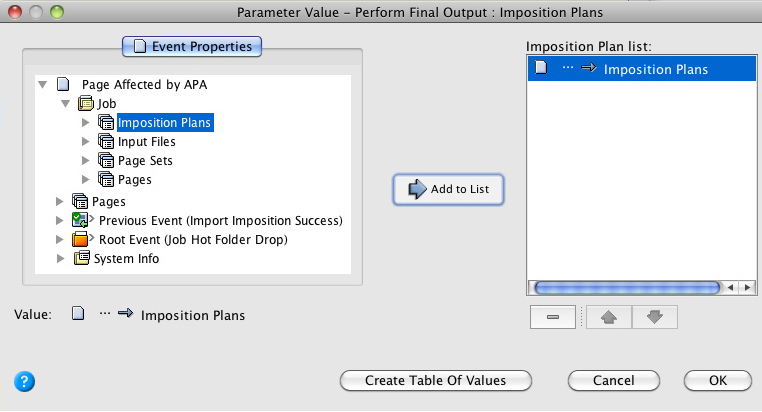Image resolution: width=762 pixels, height=412 pixels.
Task: Expand the Input Files tree node
Action: pyautogui.click(x=86, y=141)
